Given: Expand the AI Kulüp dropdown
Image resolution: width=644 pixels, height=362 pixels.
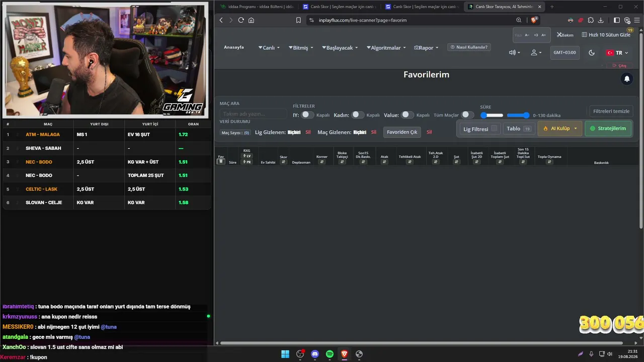Looking at the screenshot, I should point(560,128).
